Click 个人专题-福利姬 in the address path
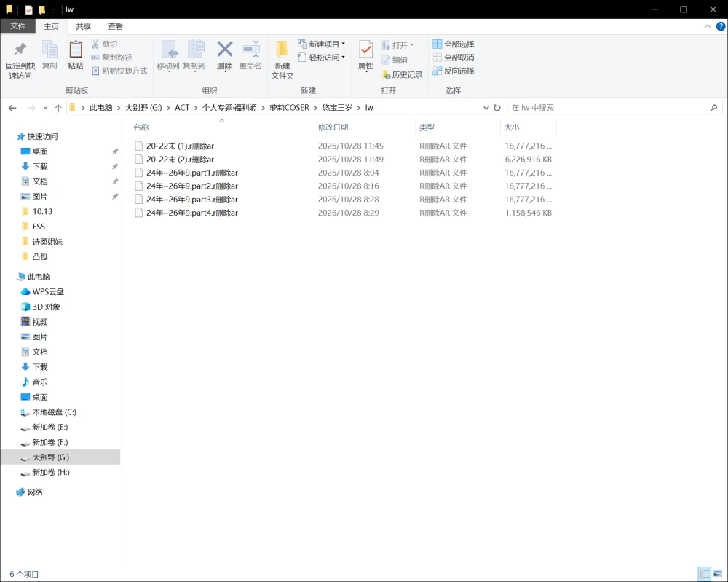Screen dimensions: 728x582 tap(229, 108)
